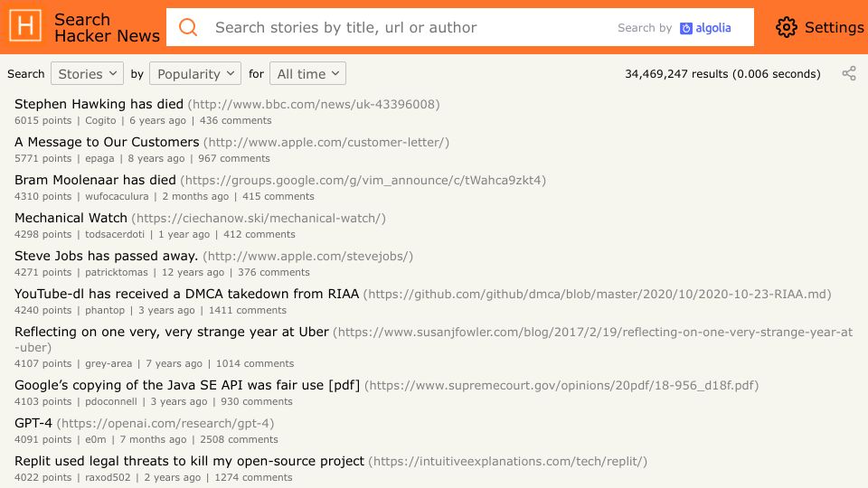Click the 12 years ago timestamp

pyautogui.click(x=193, y=272)
